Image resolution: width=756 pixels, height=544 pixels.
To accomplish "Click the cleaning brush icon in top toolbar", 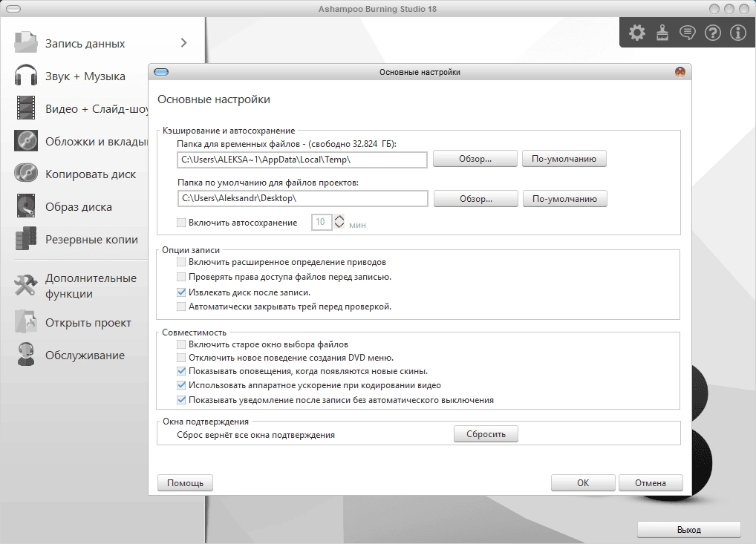I will click(662, 33).
